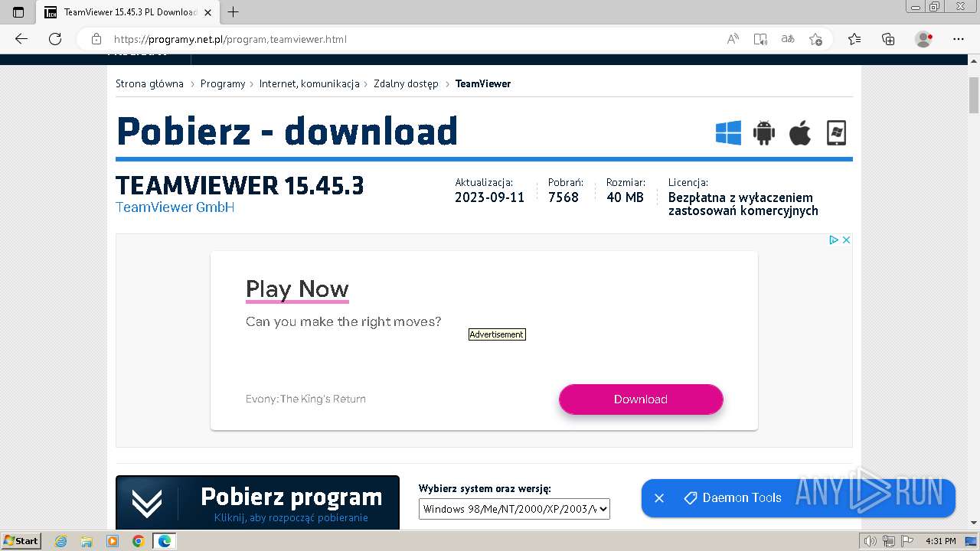Switch to Edge taskbar button
The width and height of the screenshot is (980, 551).
point(165,541)
